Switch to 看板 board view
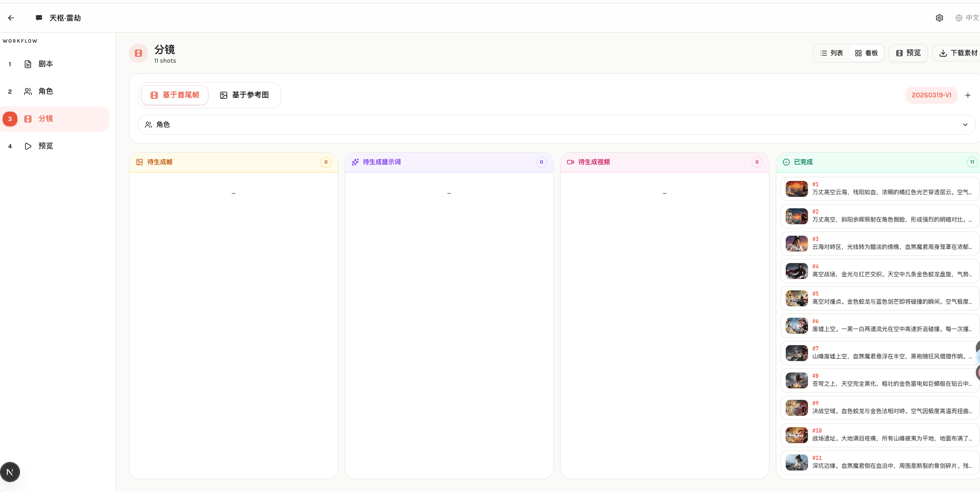980x492 pixels. (x=866, y=53)
